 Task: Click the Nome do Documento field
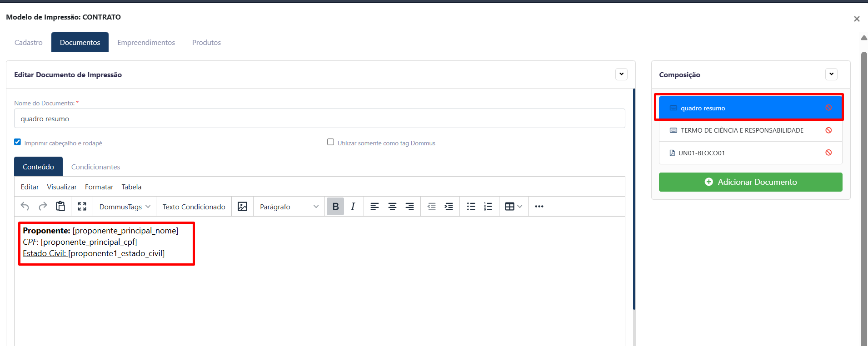coord(319,119)
